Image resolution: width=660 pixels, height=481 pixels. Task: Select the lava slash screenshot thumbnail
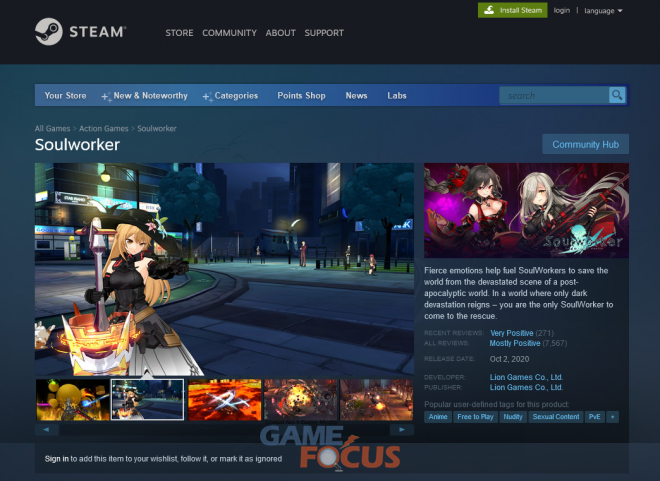(225, 400)
